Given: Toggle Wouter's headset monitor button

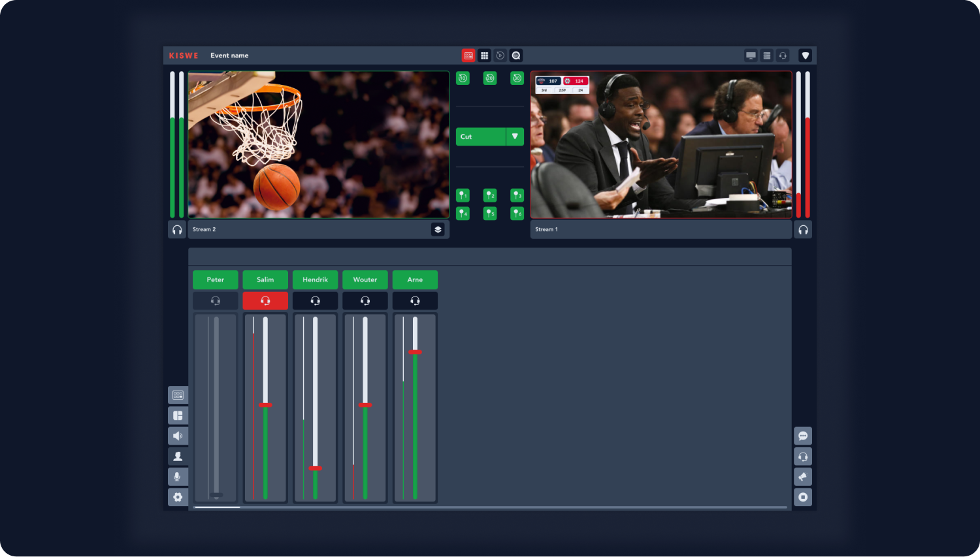Looking at the screenshot, I should [x=365, y=301].
